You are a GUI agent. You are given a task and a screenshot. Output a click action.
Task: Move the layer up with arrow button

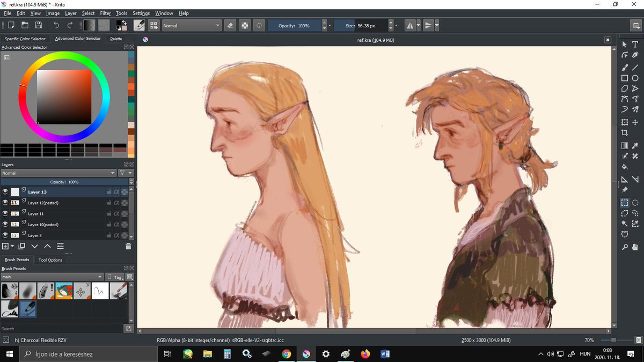coord(47,246)
